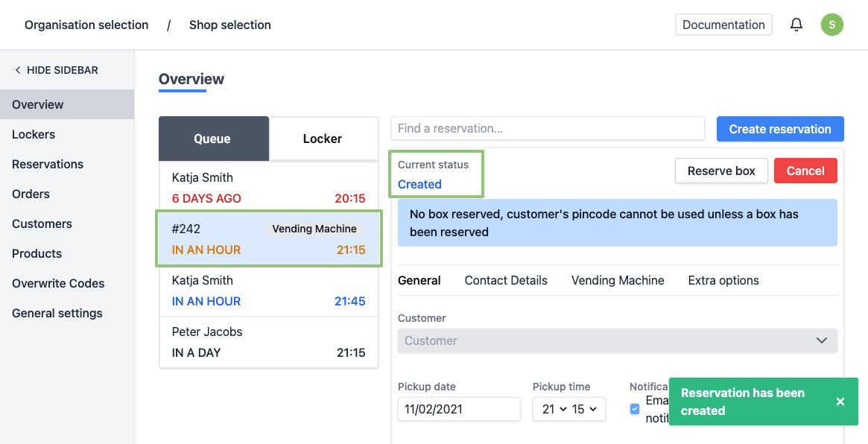
Task: Go to Overwrite Codes in sidebar
Action: [58, 283]
